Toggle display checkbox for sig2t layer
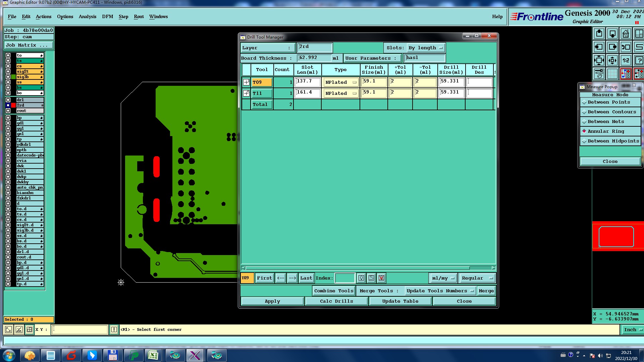 pos(8,71)
